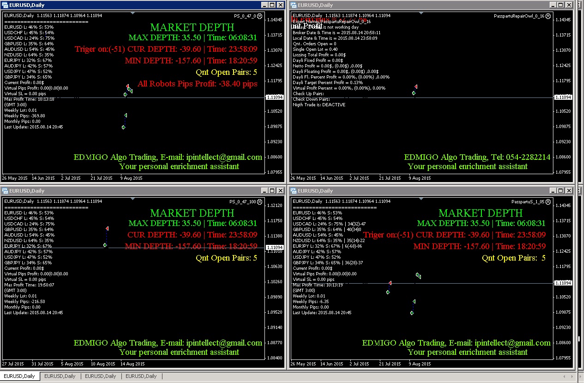588x383 pixels.
Task: Open the chart icon menu of PS_0_47_0 window
Action: click(5, 5)
